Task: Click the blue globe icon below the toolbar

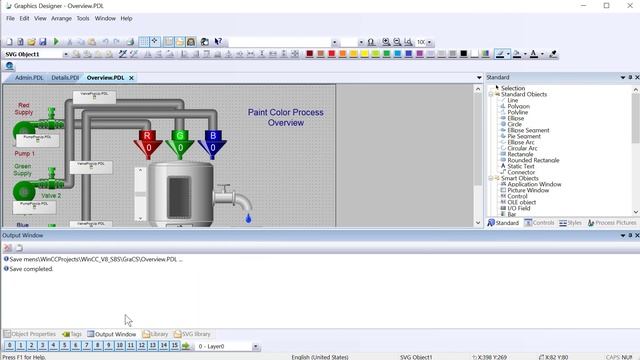Action: point(9,66)
